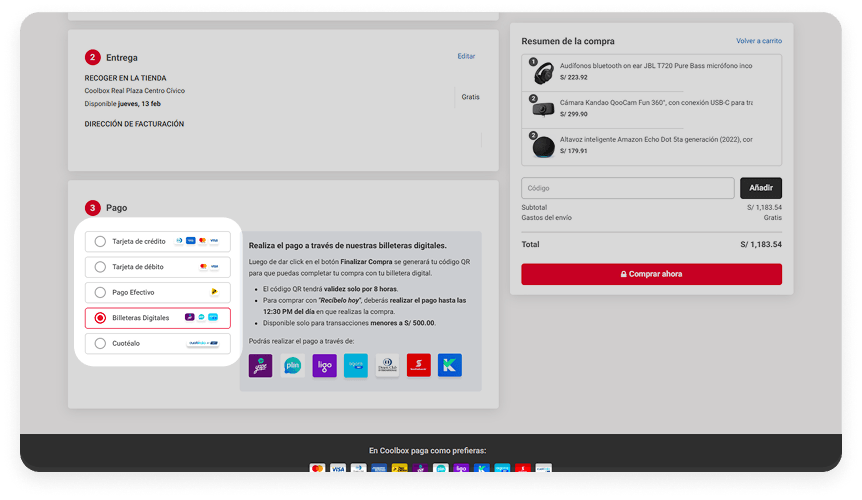
Task: Click the large Plin wallet logo tile
Action: coord(292,365)
